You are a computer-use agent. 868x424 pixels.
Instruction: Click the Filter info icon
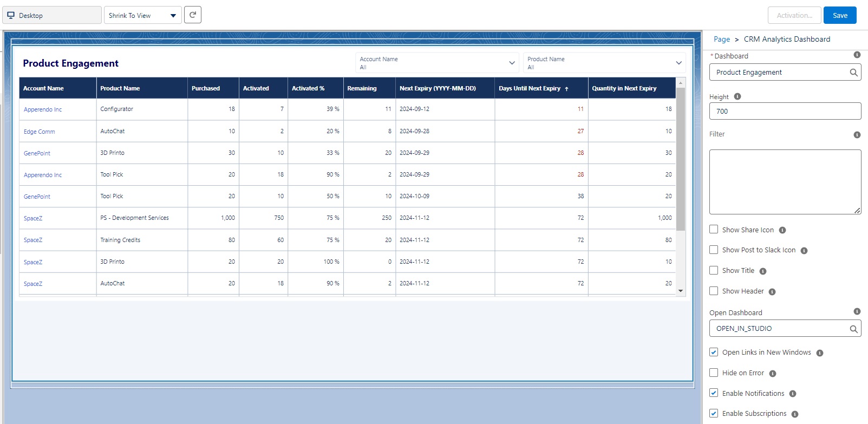[x=857, y=135]
